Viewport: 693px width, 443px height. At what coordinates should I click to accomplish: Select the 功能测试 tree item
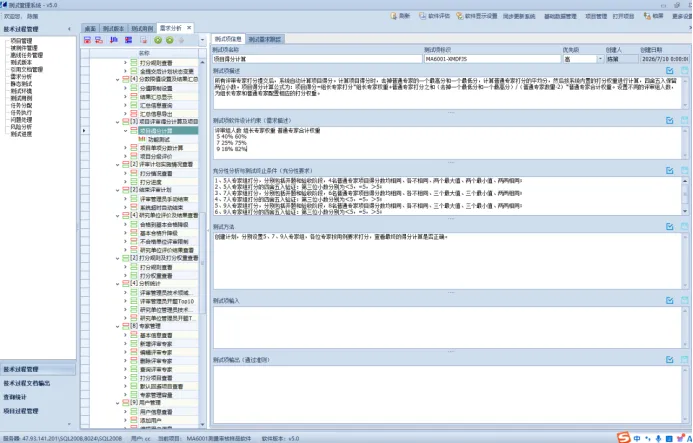coord(159,139)
